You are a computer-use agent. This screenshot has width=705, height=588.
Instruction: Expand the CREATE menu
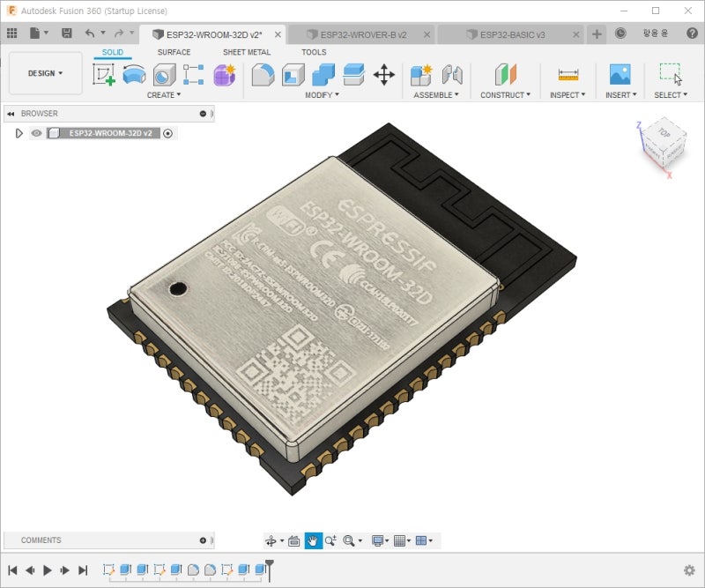tap(164, 95)
